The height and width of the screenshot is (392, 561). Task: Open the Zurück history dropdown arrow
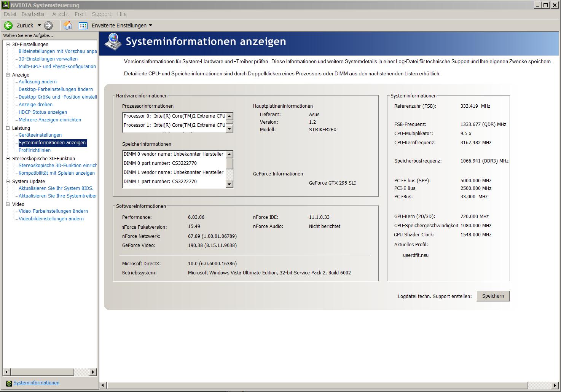tap(39, 25)
